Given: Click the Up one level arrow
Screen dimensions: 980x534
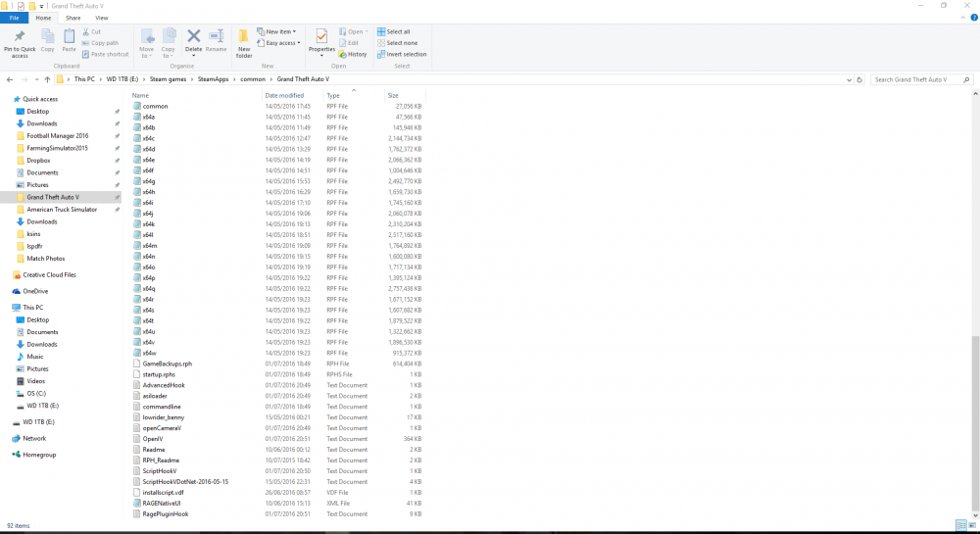Looking at the screenshot, I should pos(47,79).
